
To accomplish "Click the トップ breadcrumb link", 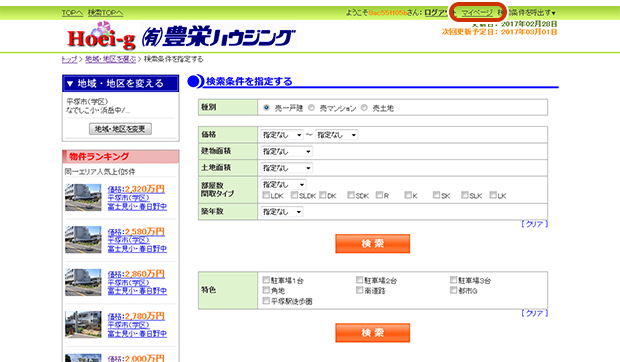I will coord(69,59).
